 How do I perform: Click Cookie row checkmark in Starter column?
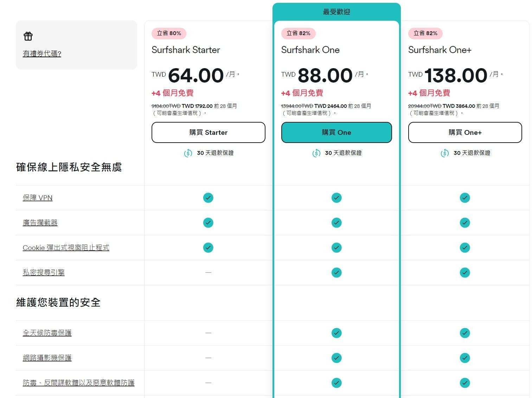tap(208, 248)
